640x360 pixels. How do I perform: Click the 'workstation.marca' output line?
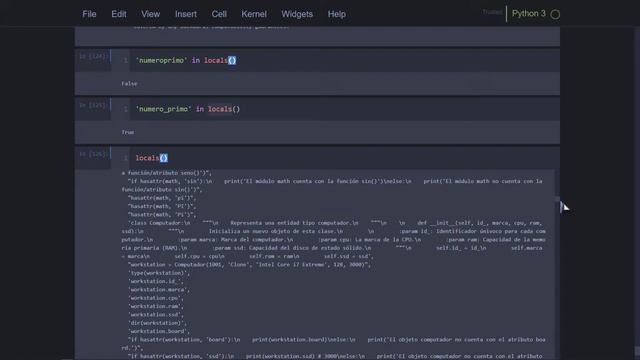click(x=159, y=289)
